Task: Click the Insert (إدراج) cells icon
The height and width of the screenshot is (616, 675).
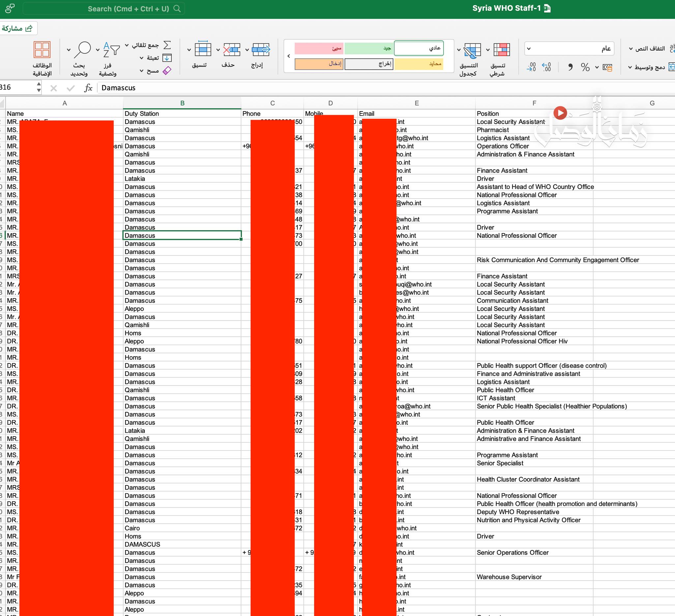Action: pyautogui.click(x=260, y=49)
